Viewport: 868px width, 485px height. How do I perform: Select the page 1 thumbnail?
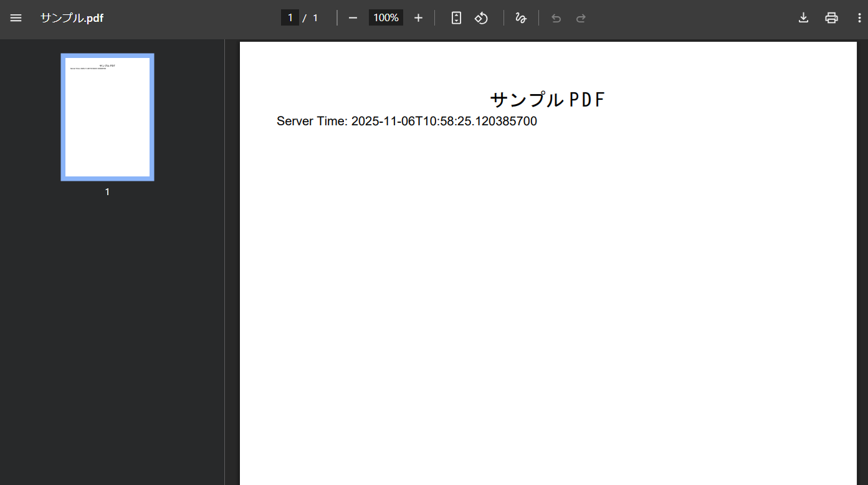pos(107,117)
